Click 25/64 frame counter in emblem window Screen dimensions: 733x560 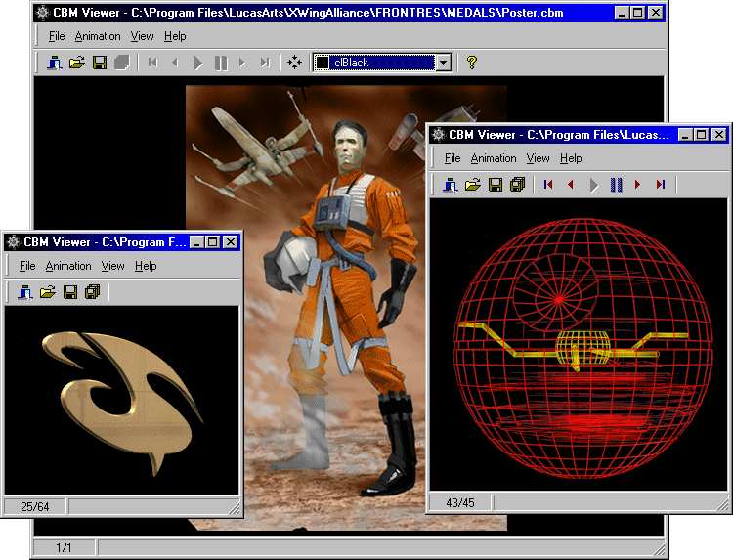35,506
